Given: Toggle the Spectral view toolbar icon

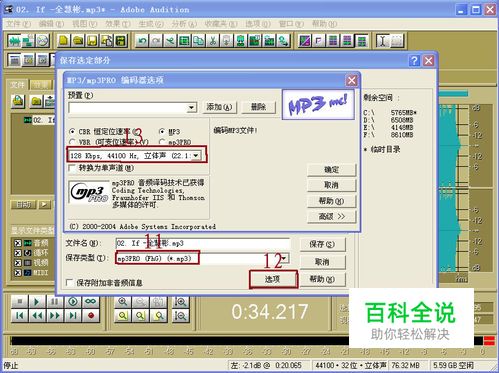Looking at the screenshot, I should pos(305,41).
